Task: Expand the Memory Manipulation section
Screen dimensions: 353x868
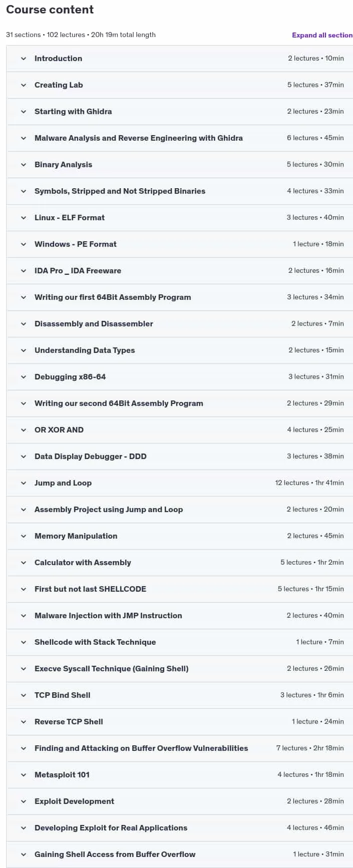Action: click(179, 536)
